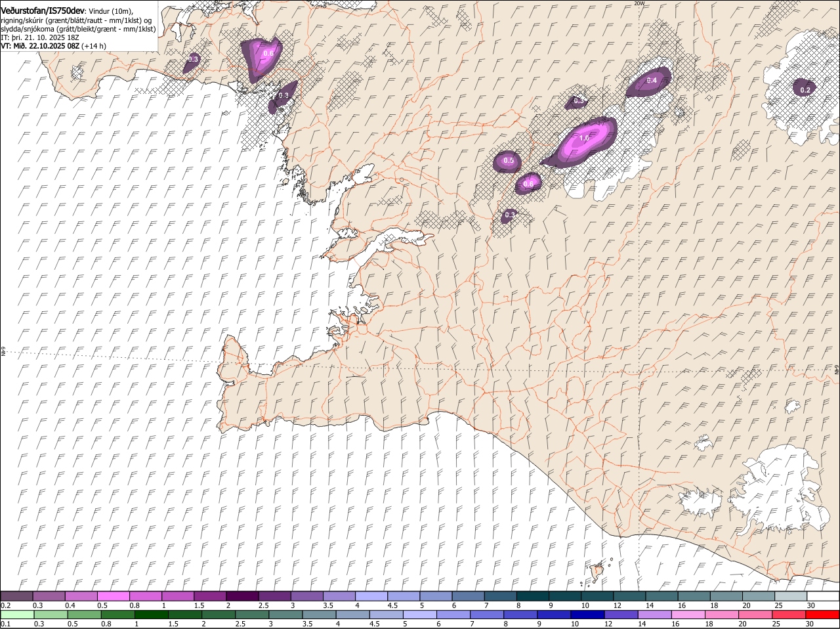This screenshot has height=629, width=840.
Task: Click the '12' tick label under the snow legend row
Action: point(617,605)
